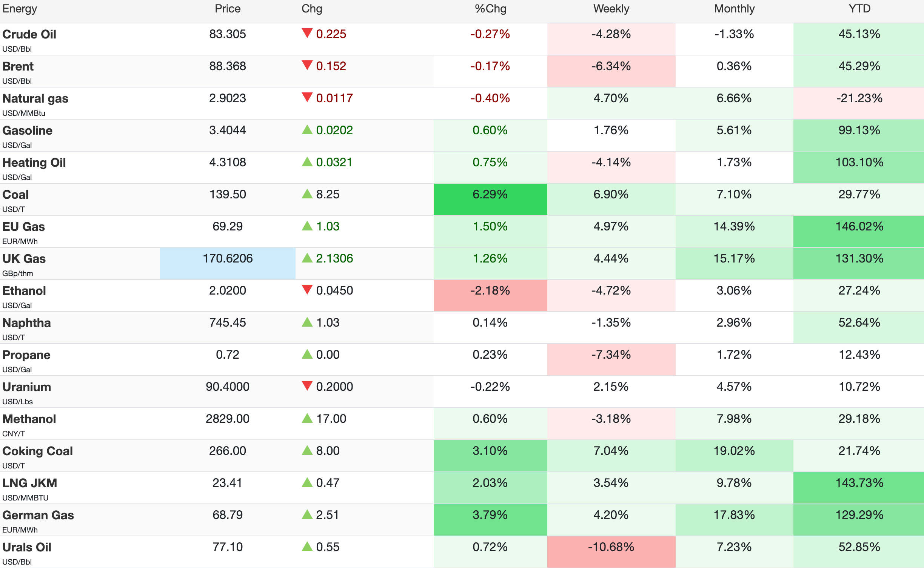Click the green up arrow for German Gas
Image resolution: width=924 pixels, height=568 pixels.
(307, 514)
